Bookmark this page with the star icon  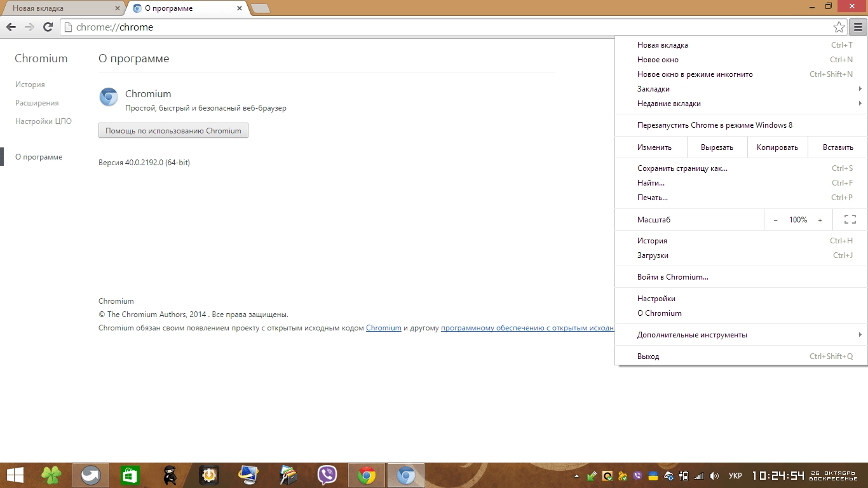coord(839,27)
